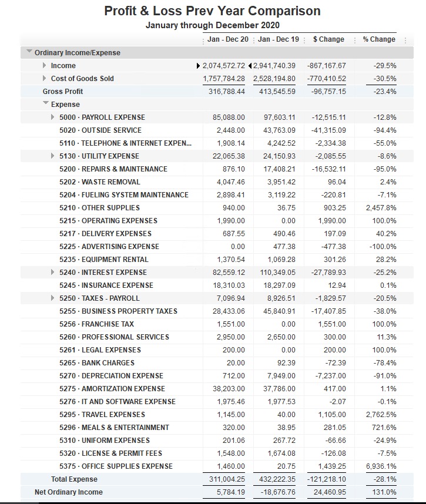The height and width of the screenshot is (504, 426).
Task: Collapse the Ordinary Income/Expense section
Action: 29,52
